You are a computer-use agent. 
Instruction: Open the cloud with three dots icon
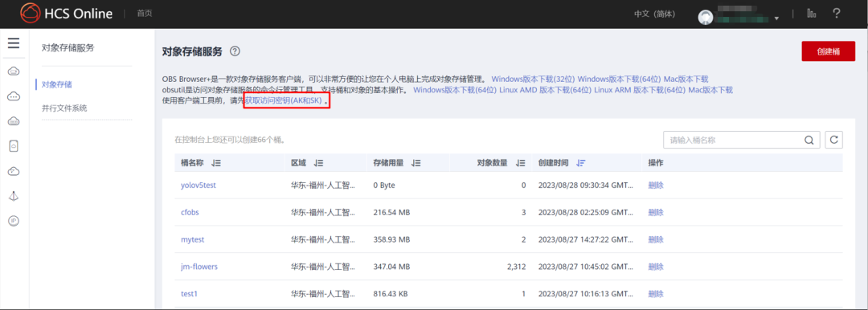pyautogui.click(x=14, y=96)
